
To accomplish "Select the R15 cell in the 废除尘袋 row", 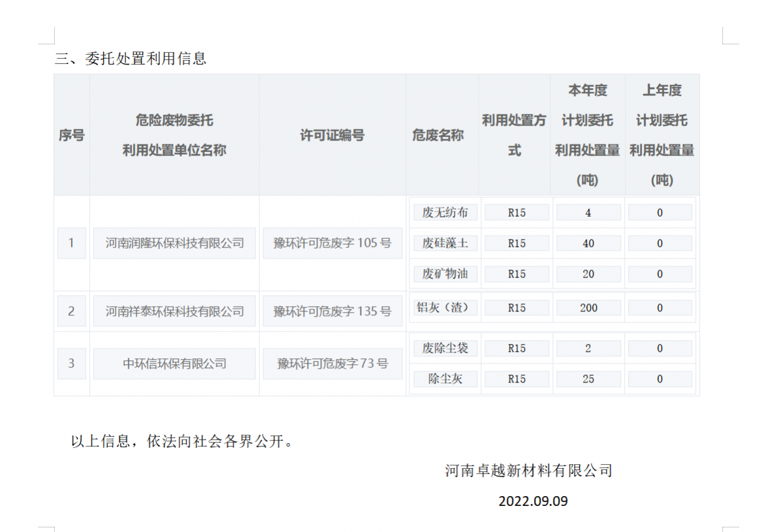I will pyautogui.click(x=517, y=349).
